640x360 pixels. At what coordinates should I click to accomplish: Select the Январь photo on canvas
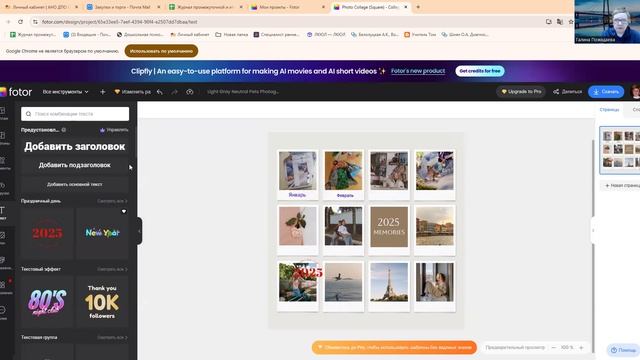tap(298, 171)
